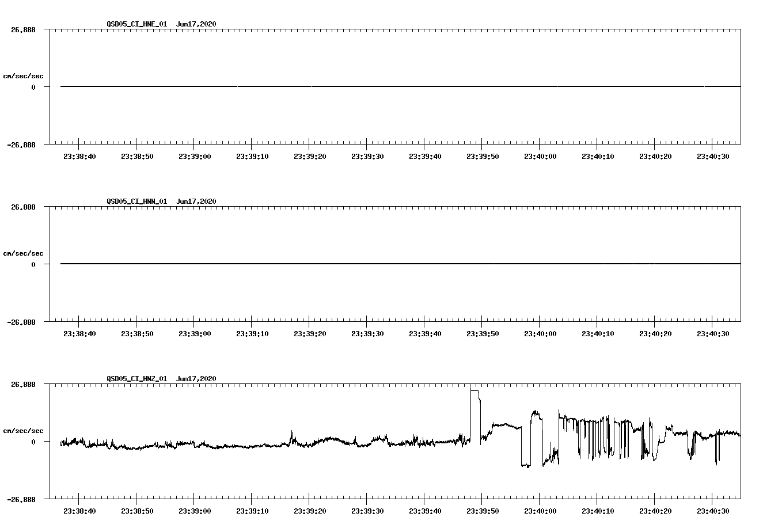Click the 23:40:00 time label under the HNE plot
This screenshot has width=782, height=532.
click(540, 156)
